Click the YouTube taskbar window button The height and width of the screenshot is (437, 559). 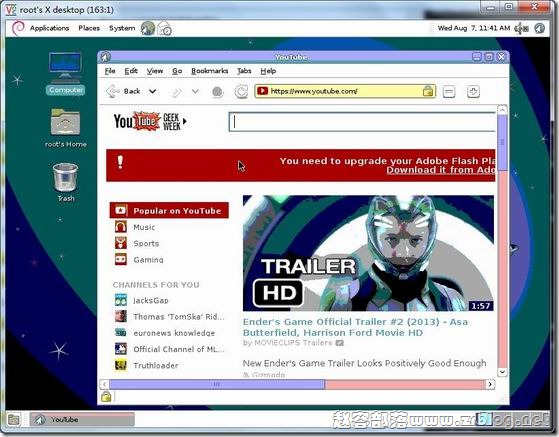82,420
